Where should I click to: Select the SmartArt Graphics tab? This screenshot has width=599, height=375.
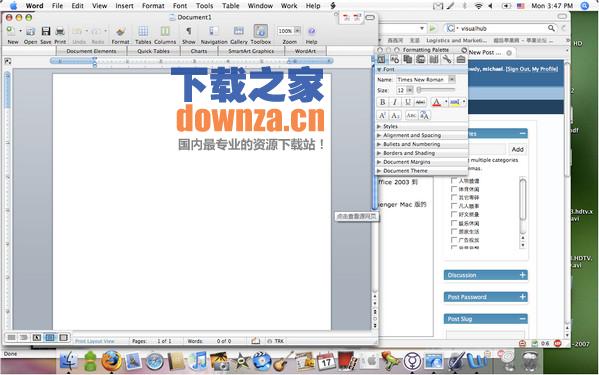[x=251, y=51]
